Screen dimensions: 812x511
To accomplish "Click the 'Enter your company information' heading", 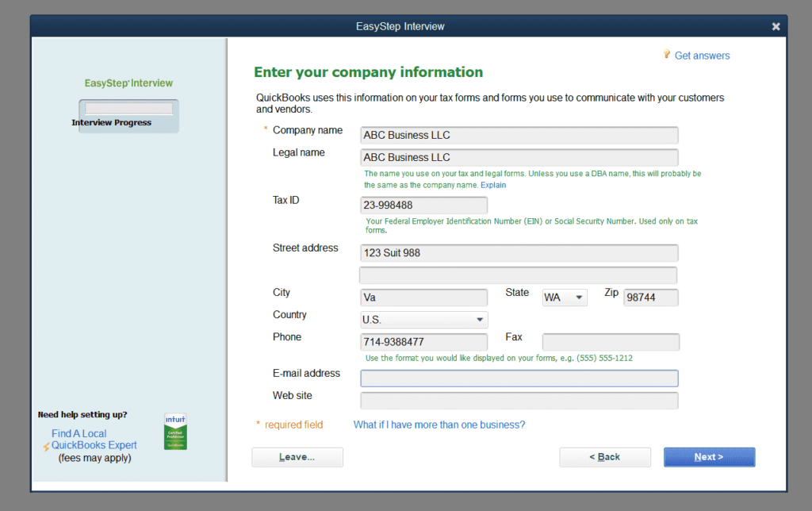I will click(x=368, y=72).
